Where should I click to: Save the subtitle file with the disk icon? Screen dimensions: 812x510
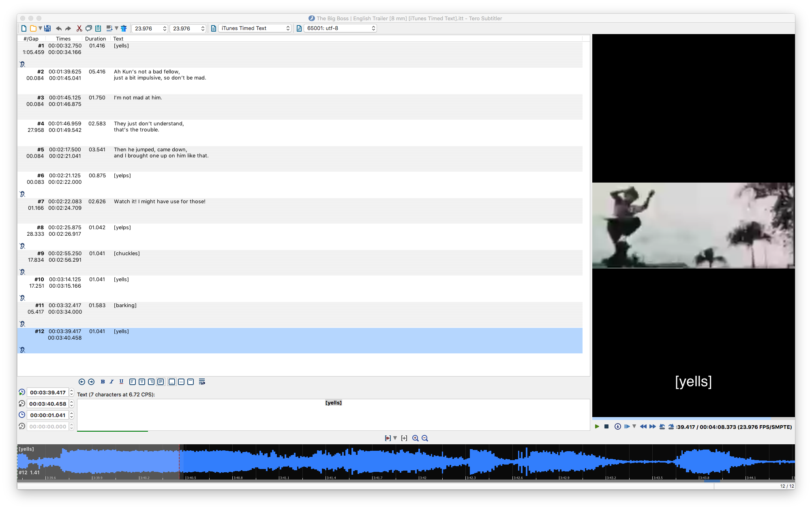(47, 28)
